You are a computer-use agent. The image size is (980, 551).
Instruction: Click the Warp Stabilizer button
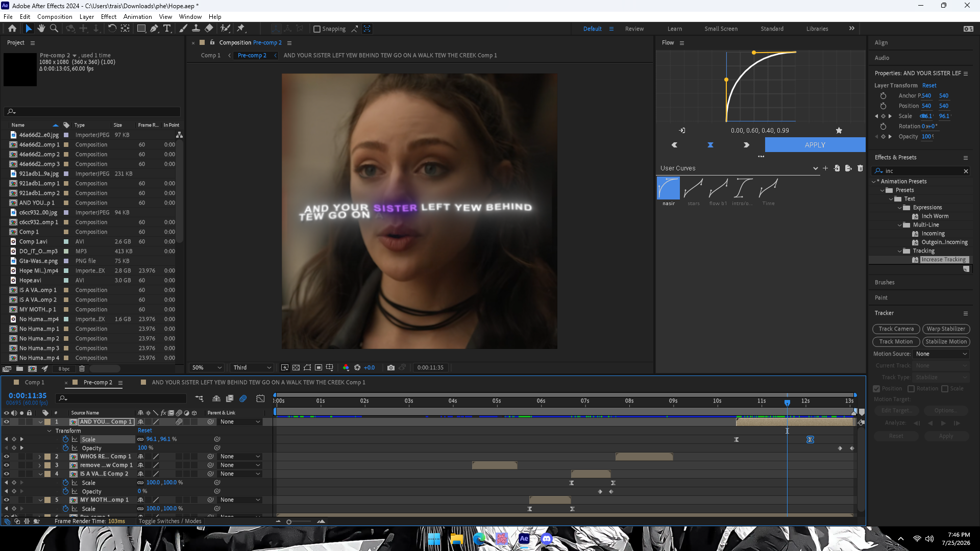pos(946,329)
